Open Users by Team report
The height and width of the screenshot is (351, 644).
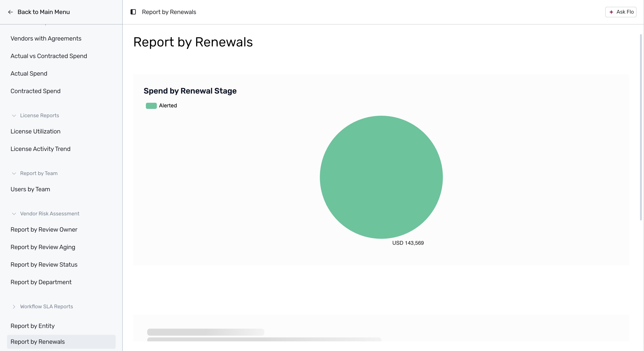30,189
